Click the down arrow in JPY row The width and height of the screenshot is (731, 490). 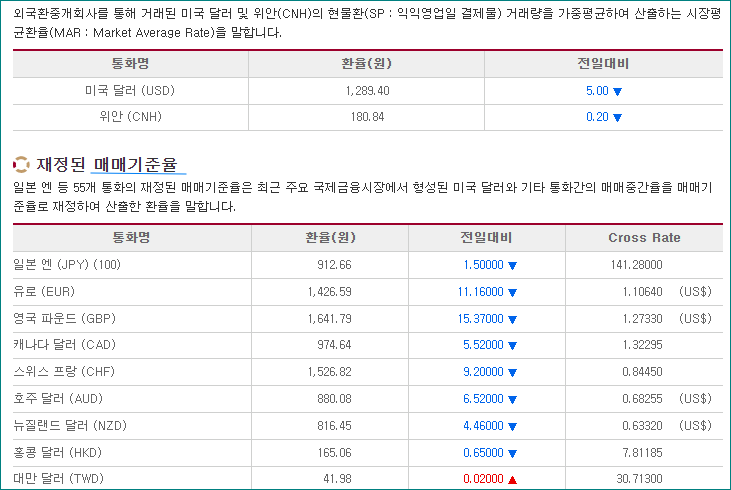coord(512,266)
